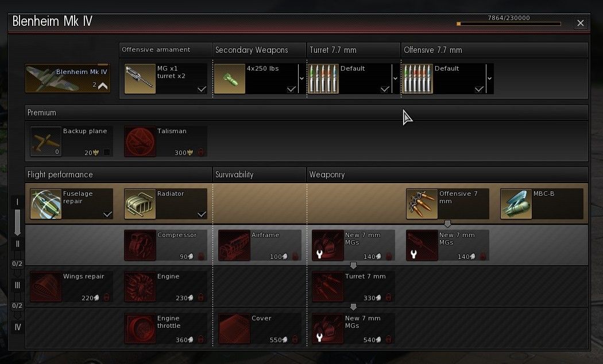Click the Wings repair 220 lock icon
This screenshot has width=603, height=364.
click(x=106, y=297)
